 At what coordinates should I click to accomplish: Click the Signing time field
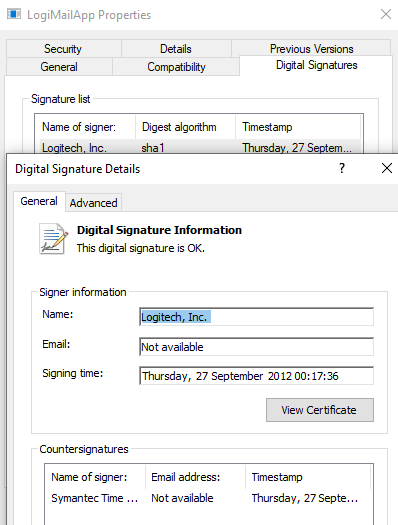coord(256,376)
